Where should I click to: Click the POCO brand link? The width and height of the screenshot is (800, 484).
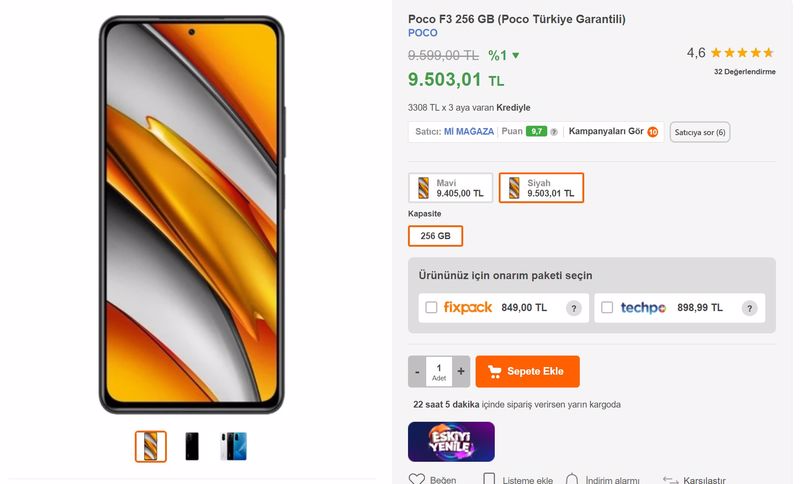(x=422, y=33)
